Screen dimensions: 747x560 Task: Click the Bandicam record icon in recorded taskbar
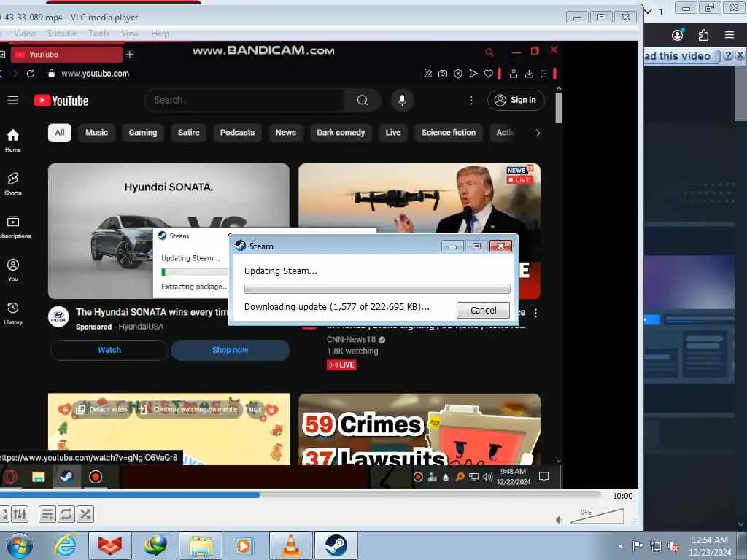[x=96, y=477]
